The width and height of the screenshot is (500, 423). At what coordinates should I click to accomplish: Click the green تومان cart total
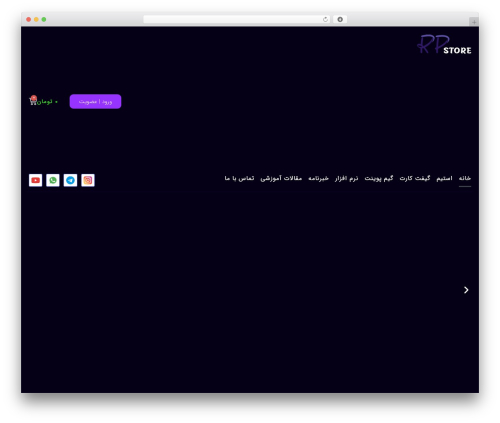[x=47, y=101]
